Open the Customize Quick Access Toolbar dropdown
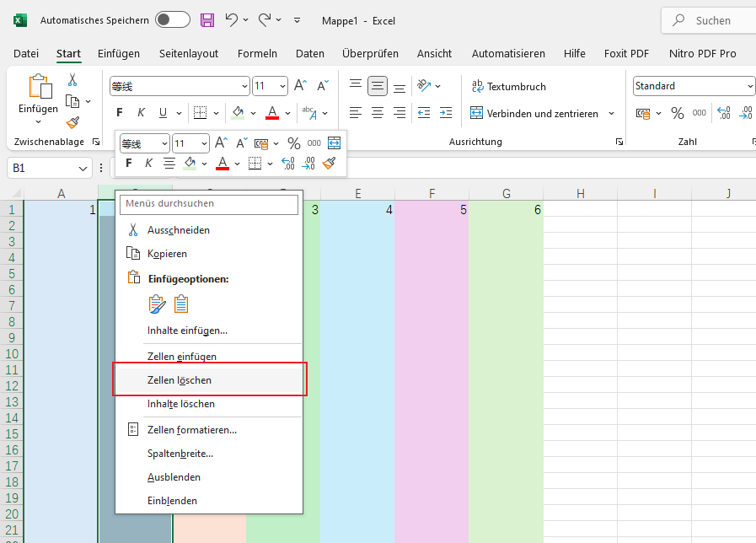This screenshot has width=756, height=543. (297, 19)
